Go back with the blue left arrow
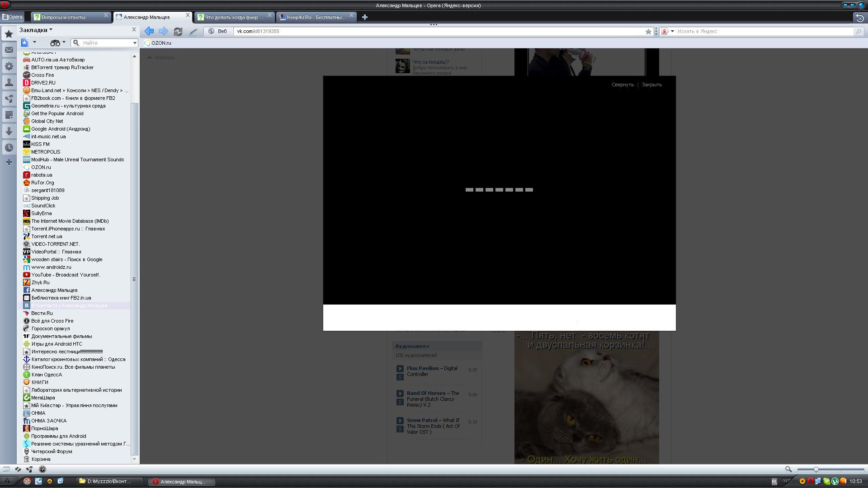 click(149, 31)
